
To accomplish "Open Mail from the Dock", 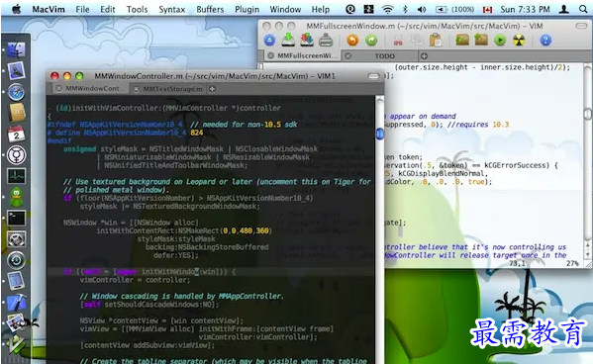I will coord(16,70).
